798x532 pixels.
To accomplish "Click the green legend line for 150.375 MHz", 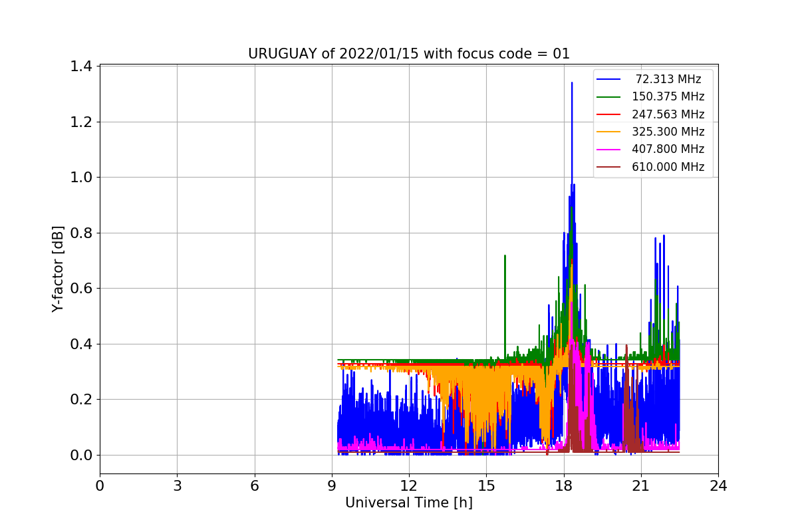I will coord(609,97).
